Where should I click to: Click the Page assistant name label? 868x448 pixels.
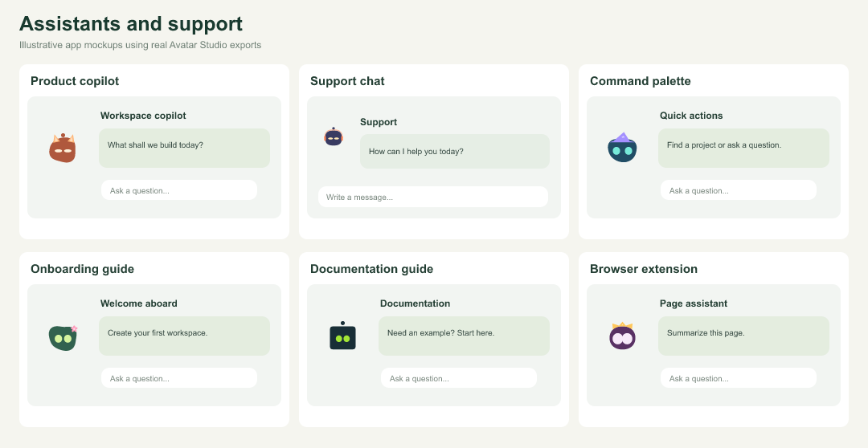[694, 303]
